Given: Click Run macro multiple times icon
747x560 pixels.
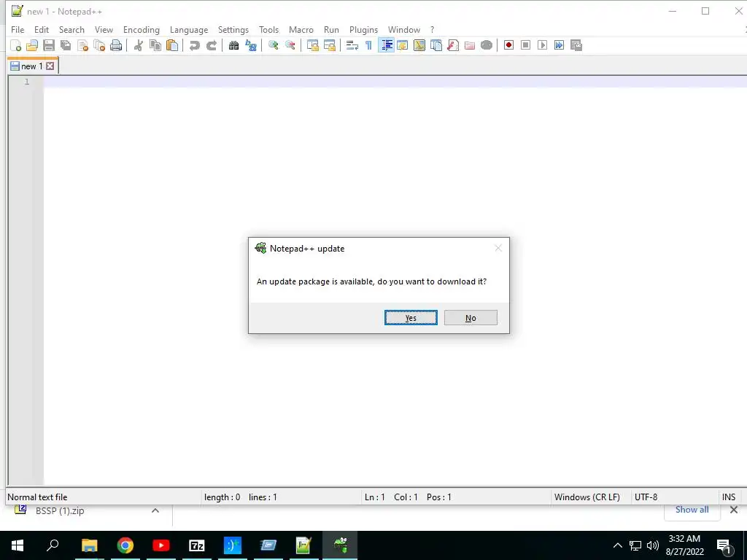Looking at the screenshot, I should [560, 45].
